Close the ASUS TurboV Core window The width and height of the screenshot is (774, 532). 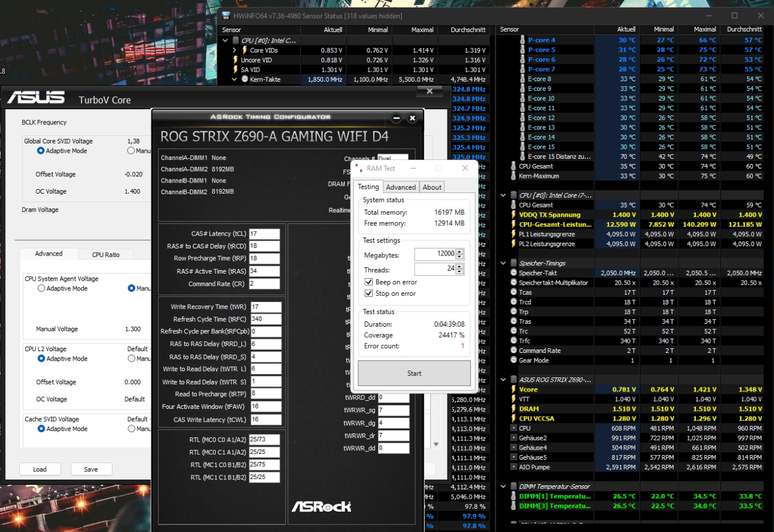click(x=430, y=92)
